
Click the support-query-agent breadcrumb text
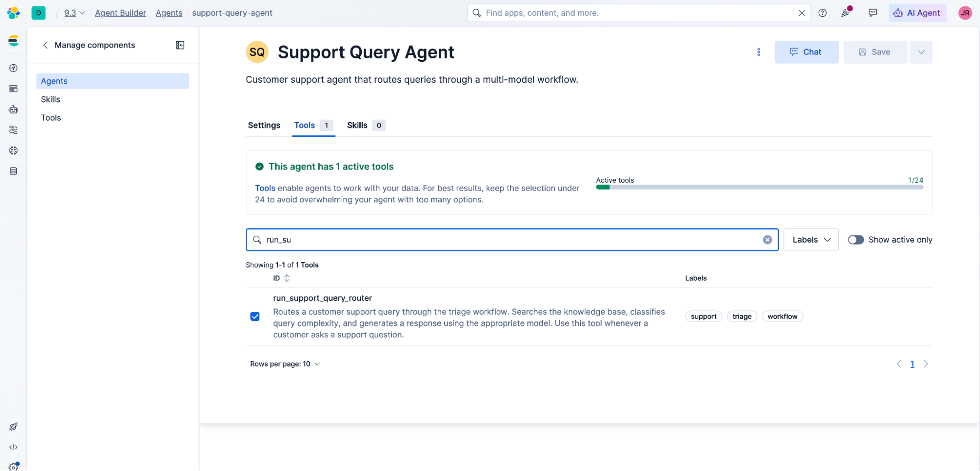tap(232, 13)
